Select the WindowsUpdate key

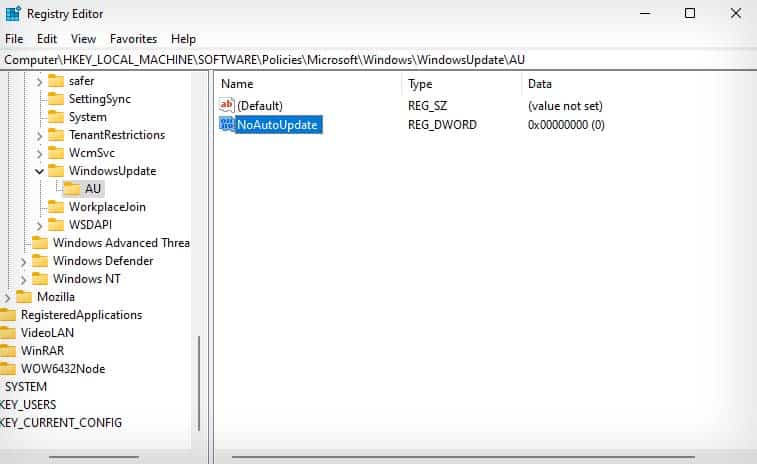click(112, 170)
